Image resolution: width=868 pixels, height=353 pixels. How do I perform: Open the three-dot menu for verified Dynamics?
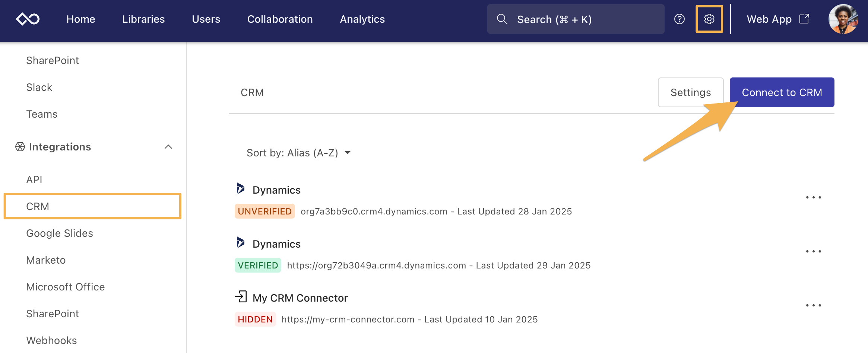(x=814, y=251)
